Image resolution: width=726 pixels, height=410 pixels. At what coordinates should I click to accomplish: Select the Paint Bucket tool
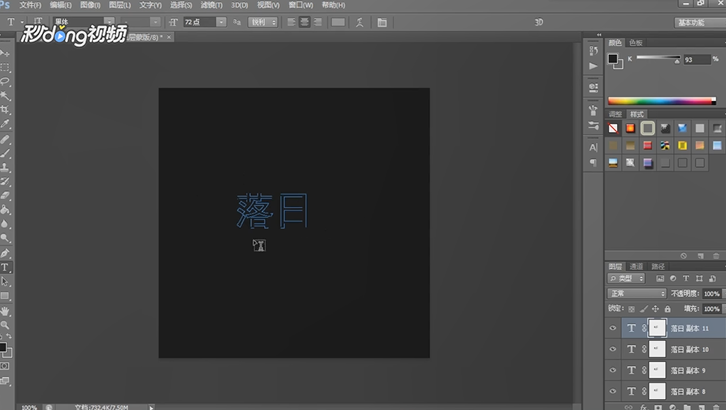[x=5, y=210]
